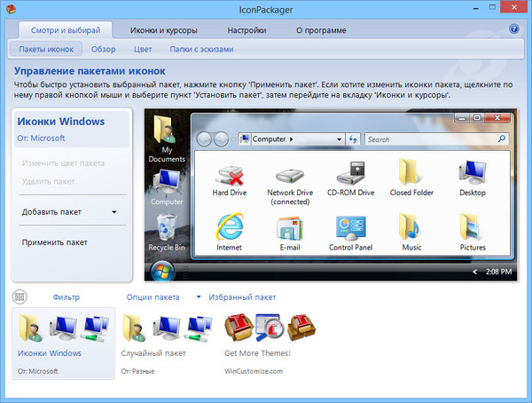The image size is (532, 403).
Task: Open the Computer address bar dropdown arrow
Action: (x=339, y=139)
